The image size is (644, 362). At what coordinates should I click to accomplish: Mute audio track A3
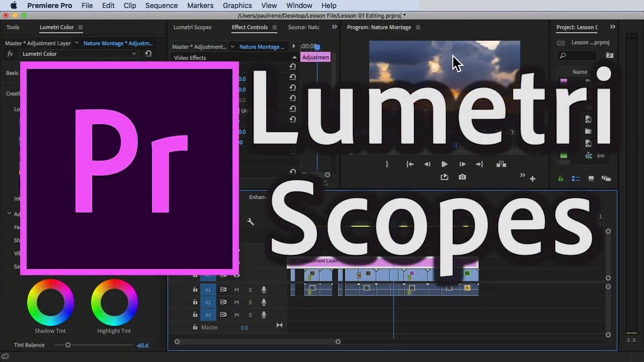(236, 315)
